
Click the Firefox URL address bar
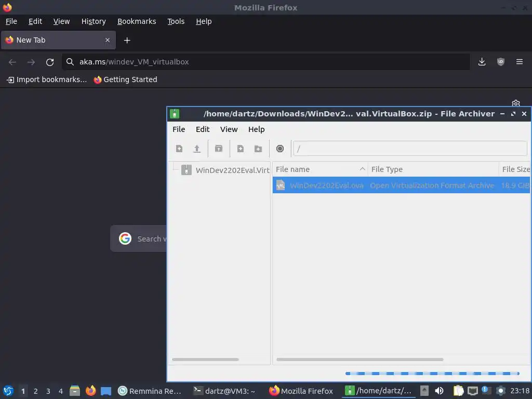tap(266, 62)
